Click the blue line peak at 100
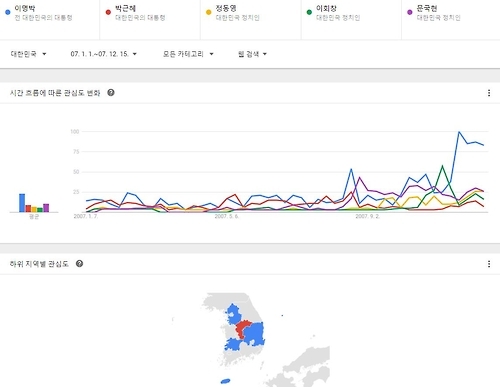The width and height of the screenshot is (500, 387). (459, 132)
